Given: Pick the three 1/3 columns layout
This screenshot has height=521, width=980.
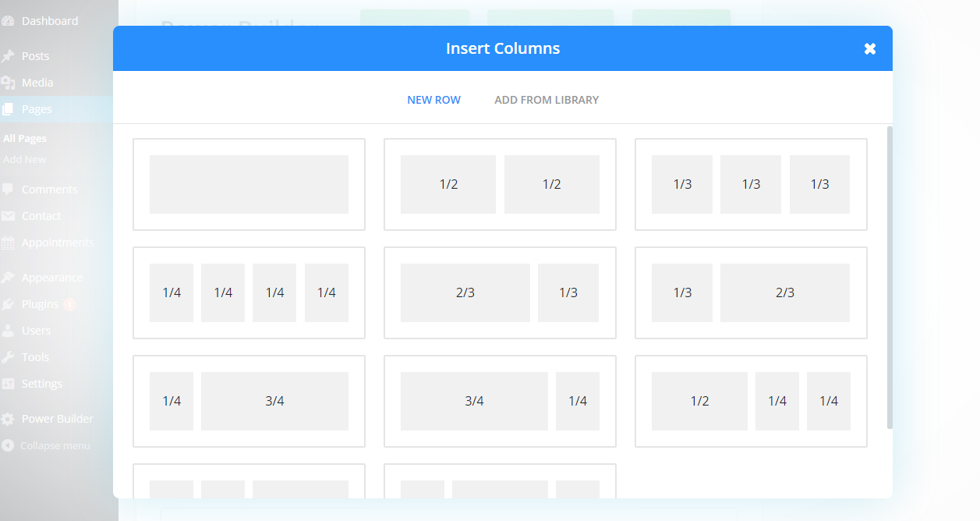Looking at the screenshot, I should [x=751, y=184].
